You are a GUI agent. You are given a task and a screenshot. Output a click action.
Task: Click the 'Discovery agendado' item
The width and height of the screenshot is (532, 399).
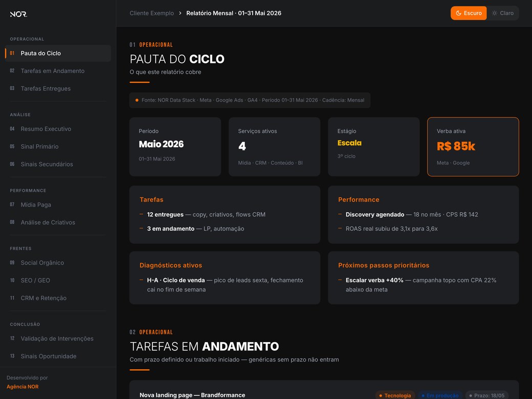[408, 214]
